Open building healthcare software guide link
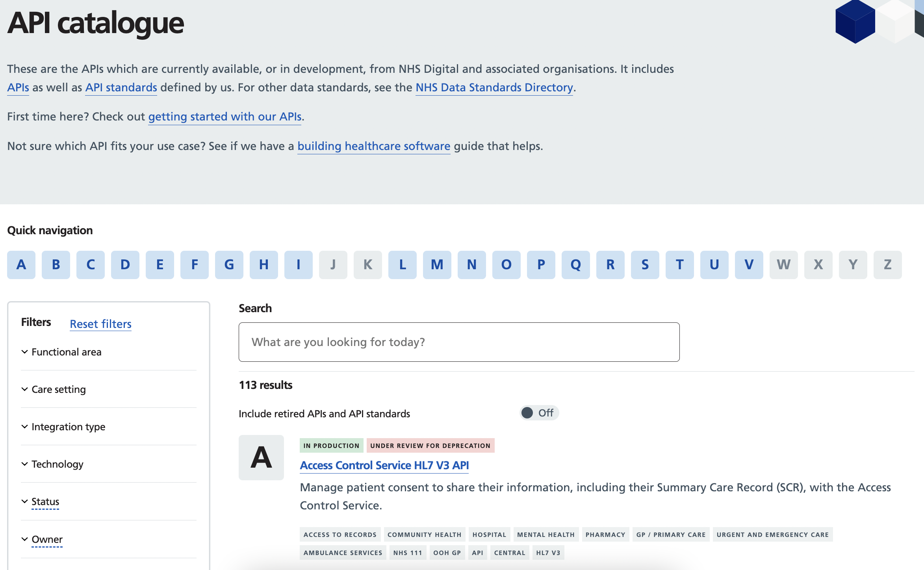 point(374,146)
